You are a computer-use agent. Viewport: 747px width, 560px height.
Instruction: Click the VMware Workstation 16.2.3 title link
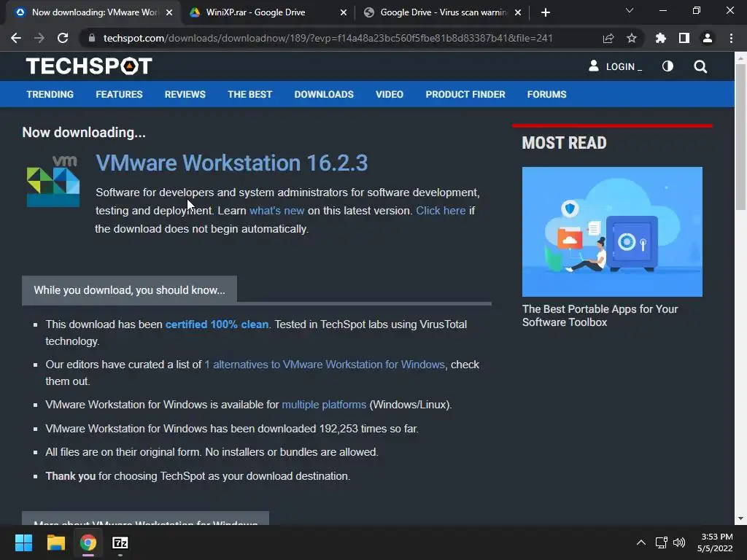[231, 163]
